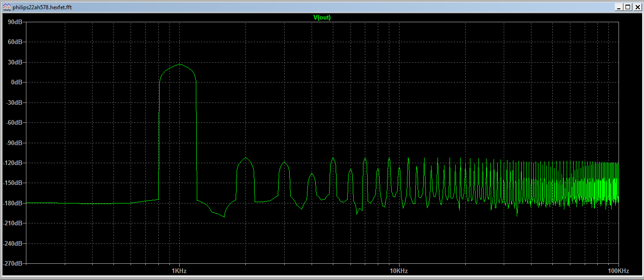Screen dimensions: 644x280
Task: Click the 100KHz frequency axis label
Action: tap(618, 271)
